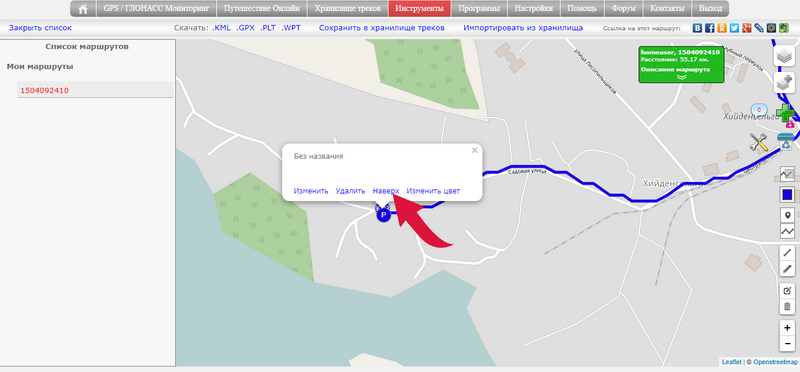Zoom in on the map
This screenshot has height=372, width=800.
point(788,328)
